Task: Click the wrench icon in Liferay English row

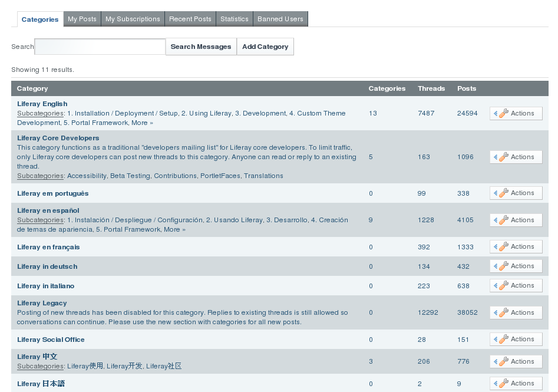Action: [x=503, y=114]
